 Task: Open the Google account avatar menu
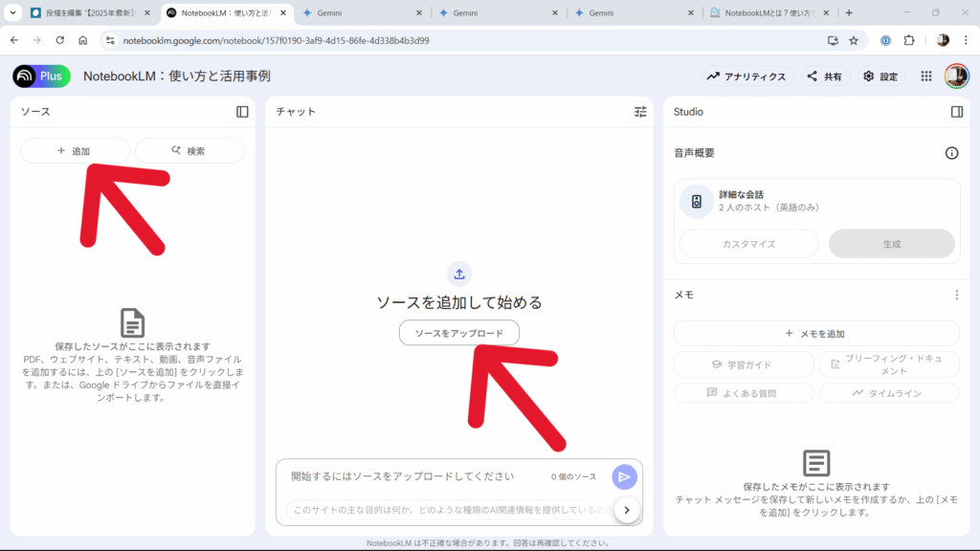956,77
